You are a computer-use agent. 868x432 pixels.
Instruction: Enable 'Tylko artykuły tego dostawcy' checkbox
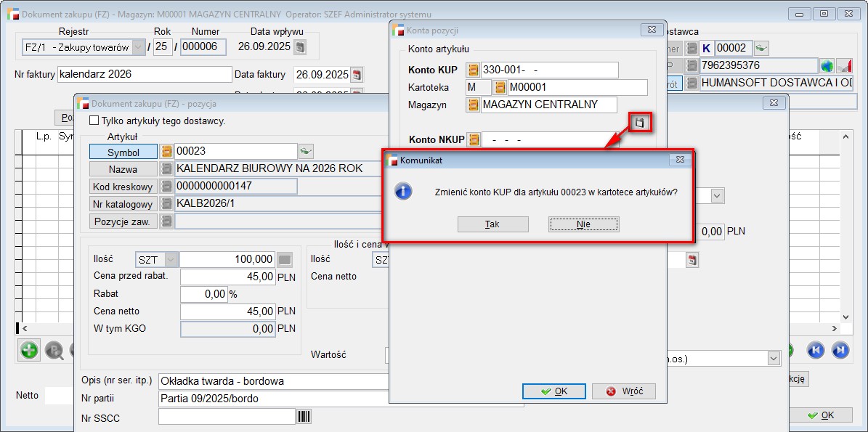[x=93, y=121]
